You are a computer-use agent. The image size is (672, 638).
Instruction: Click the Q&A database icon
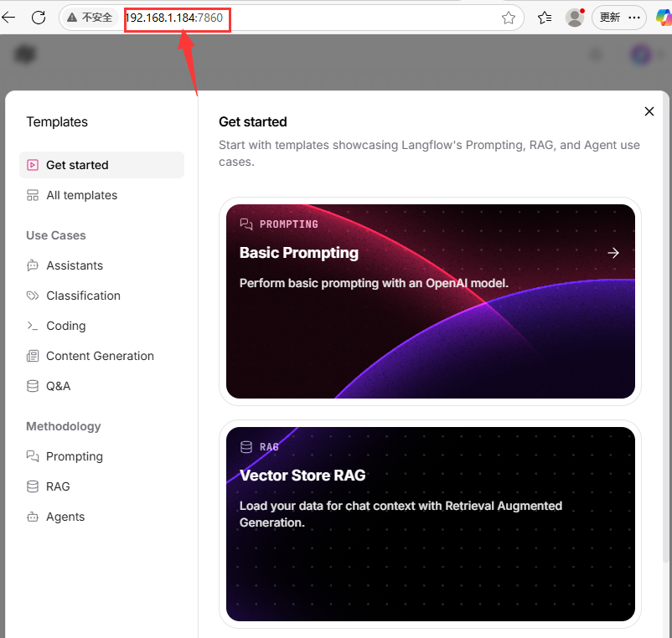pyautogui.click(x=33, y=386)
